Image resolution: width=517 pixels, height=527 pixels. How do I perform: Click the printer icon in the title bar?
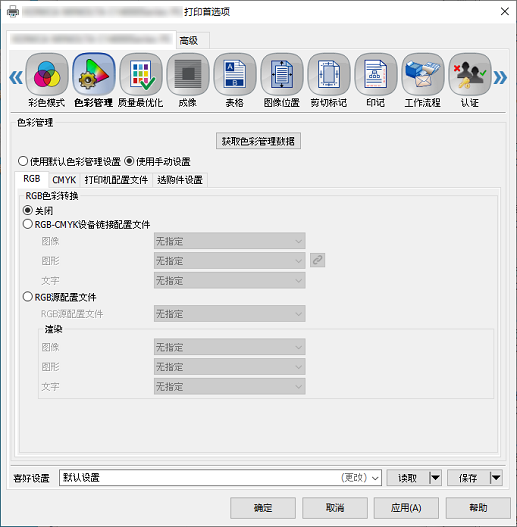point(13,12)
